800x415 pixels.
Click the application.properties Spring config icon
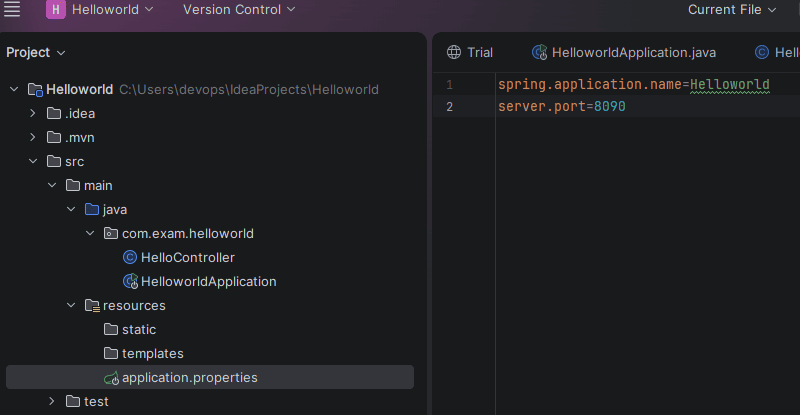pos(111,378)
